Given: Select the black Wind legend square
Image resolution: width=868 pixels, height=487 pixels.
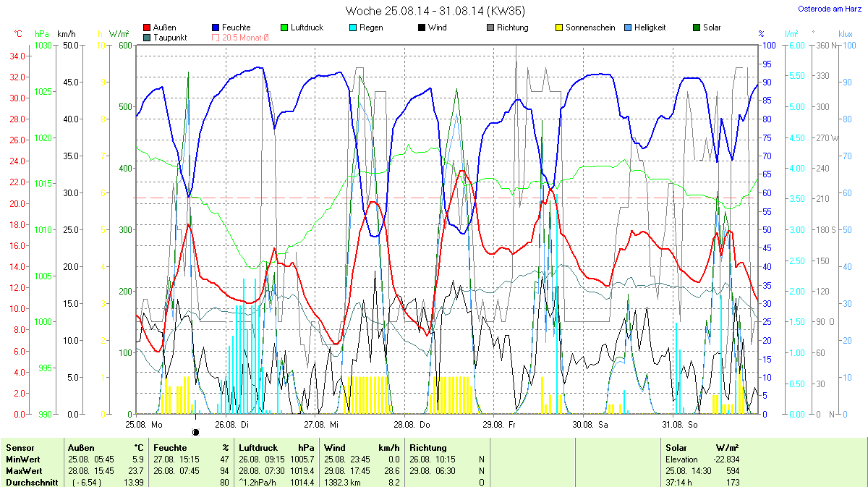Looking at the screenshot, I should (422, 27).
